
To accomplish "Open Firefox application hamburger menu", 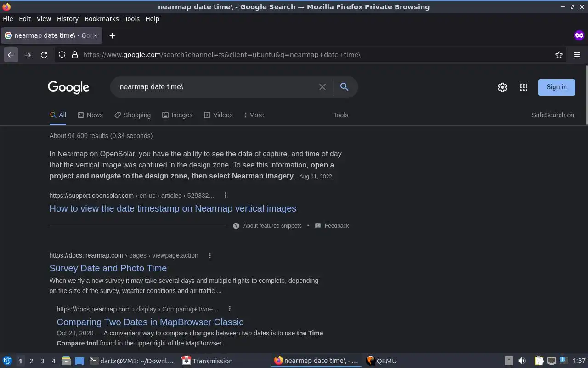I will click(x=577, y=55).
